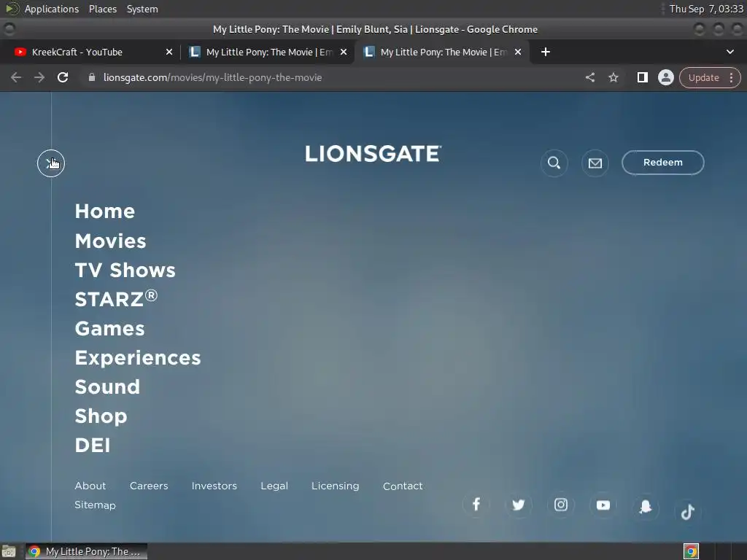Open the System menu
747x560 pixels.
[x=142, y=9]
